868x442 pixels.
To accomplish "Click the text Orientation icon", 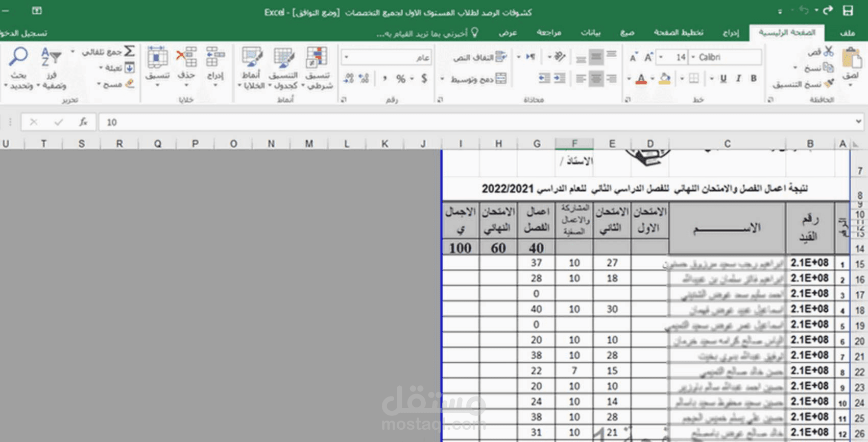I will coord(560,57).
